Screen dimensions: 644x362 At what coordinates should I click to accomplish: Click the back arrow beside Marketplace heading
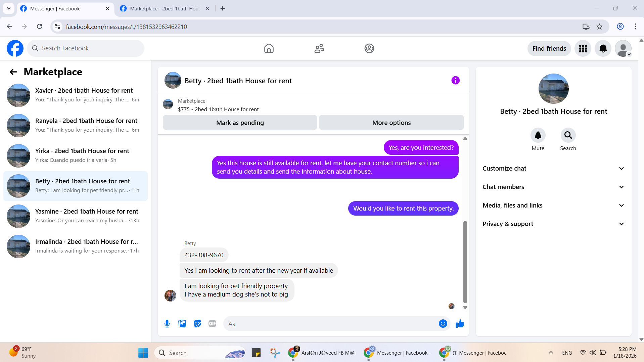[x=13, y=72]
